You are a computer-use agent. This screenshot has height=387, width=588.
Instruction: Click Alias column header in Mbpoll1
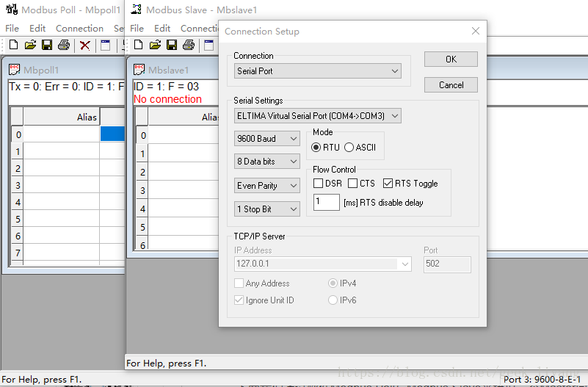tap(62, 117)
